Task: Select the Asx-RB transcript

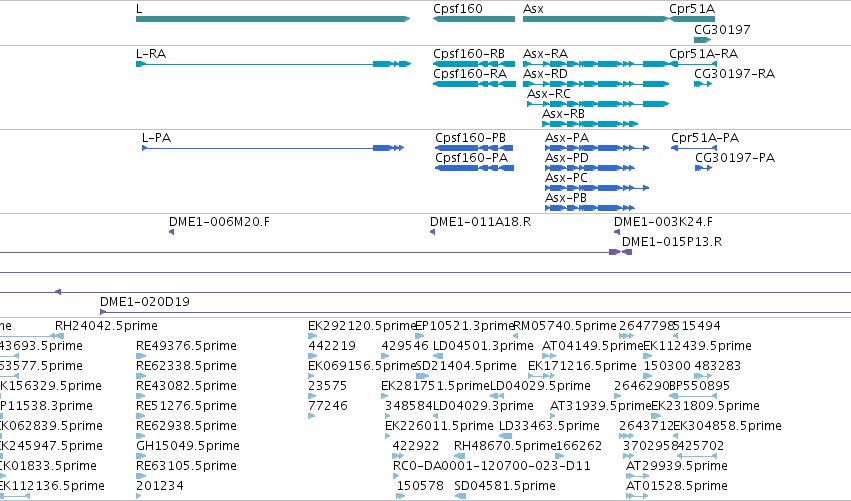Action: click(590, 124)
